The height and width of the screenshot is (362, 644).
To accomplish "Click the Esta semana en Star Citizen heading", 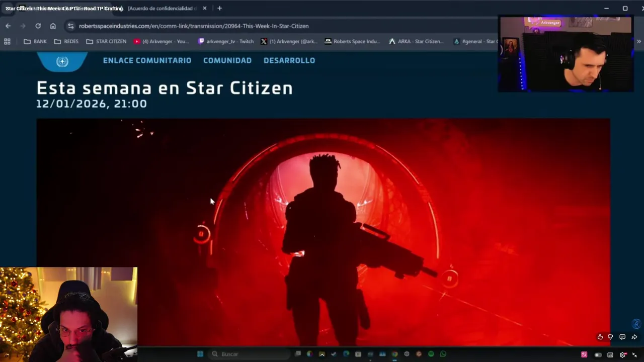I will tap(165, 88).
